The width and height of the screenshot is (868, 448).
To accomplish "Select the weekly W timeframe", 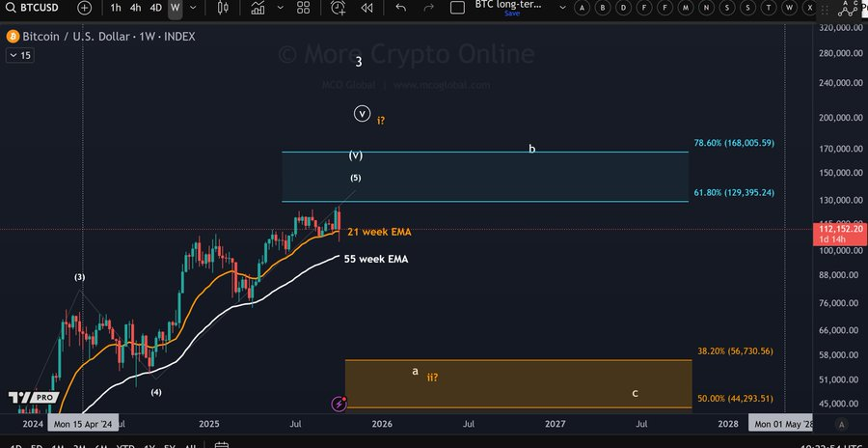I will [175, 8].
